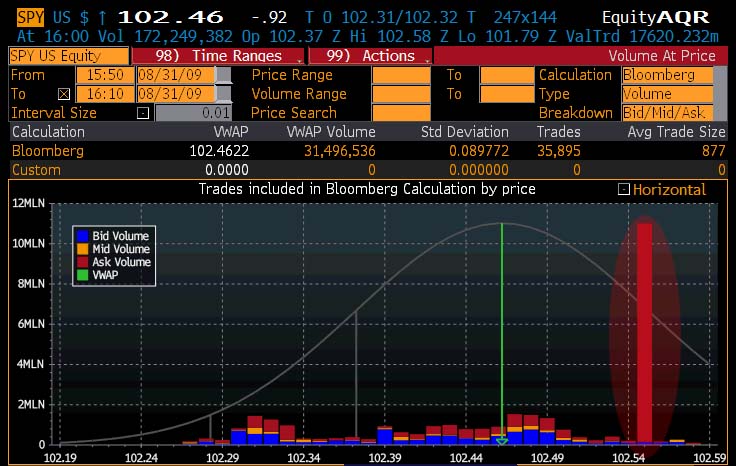Open the 98) Time Ranges menu
The image size is (736, 466).
pos(218,56)
